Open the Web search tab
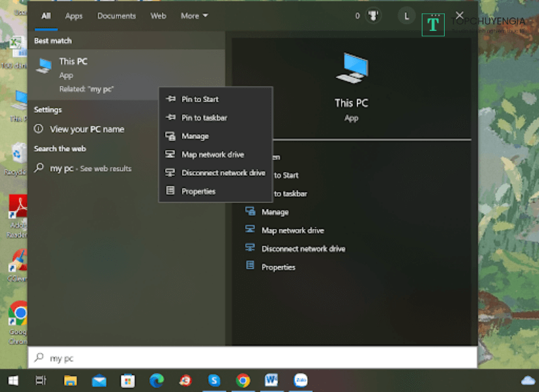Image resolution: width=539 pixels, height=392 pixels. point(158,16)
